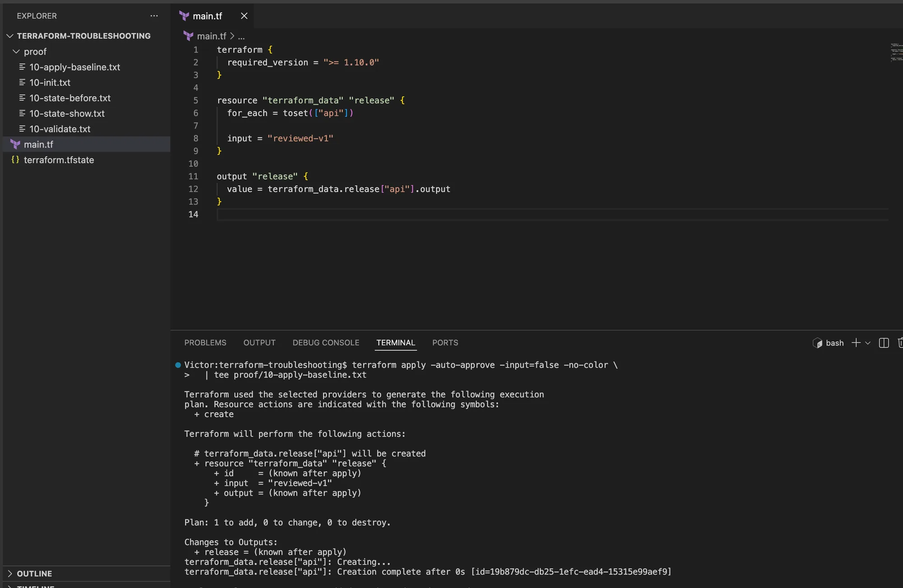Click main.tf in the breadcrumb bar
This screenshot has width=903, height=588.
pyautogui.click(x=211, y=36)
